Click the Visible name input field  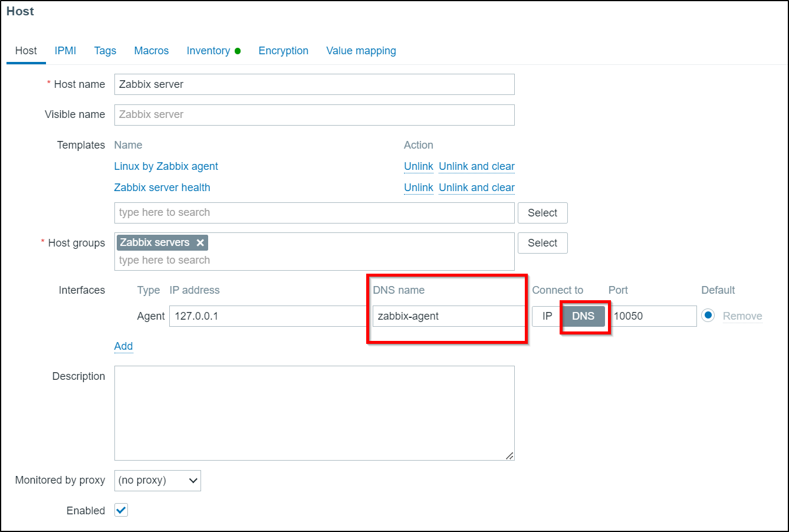314,114
